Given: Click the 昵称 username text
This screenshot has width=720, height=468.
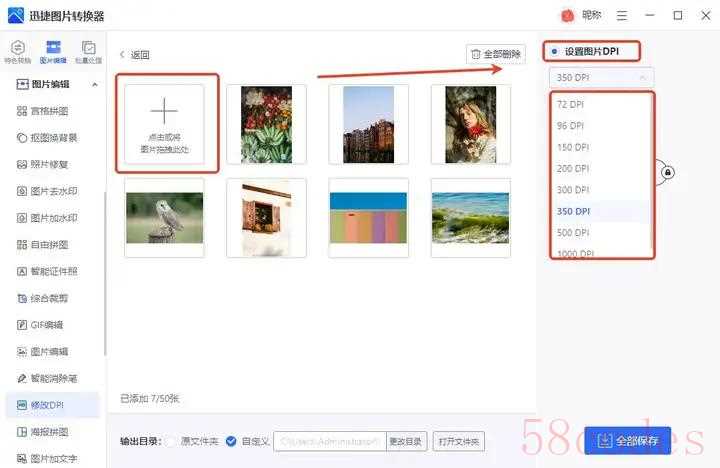Looking at the screenshot, I should (x=591, y=16).
